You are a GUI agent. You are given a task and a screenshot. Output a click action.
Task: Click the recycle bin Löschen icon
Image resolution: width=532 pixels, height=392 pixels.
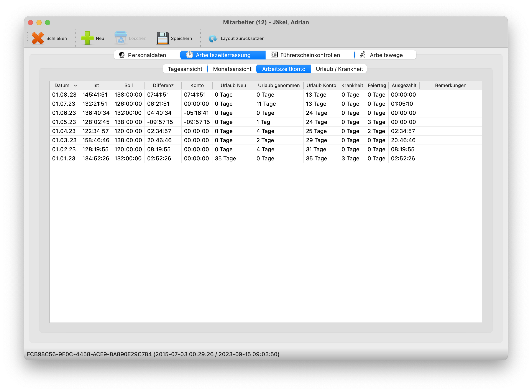coord(121,38)
